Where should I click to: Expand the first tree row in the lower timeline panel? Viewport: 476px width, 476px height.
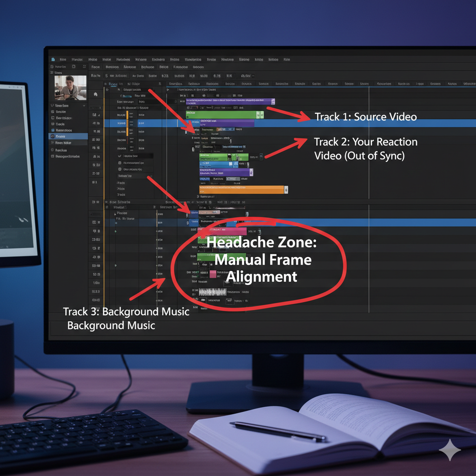(x=115, y=213)
